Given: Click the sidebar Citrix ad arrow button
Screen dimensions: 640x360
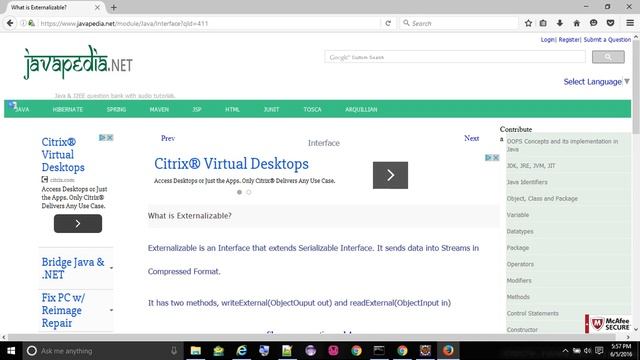Looking at the screenshot, I should [78, 224].
